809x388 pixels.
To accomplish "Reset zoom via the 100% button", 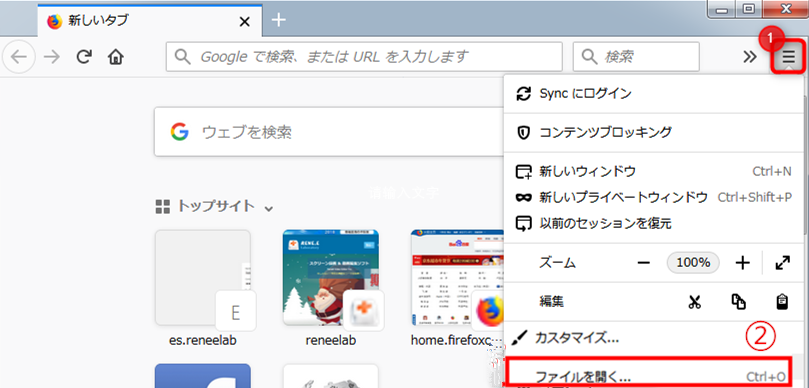I will pyautogui.click(x=693, y=263).
